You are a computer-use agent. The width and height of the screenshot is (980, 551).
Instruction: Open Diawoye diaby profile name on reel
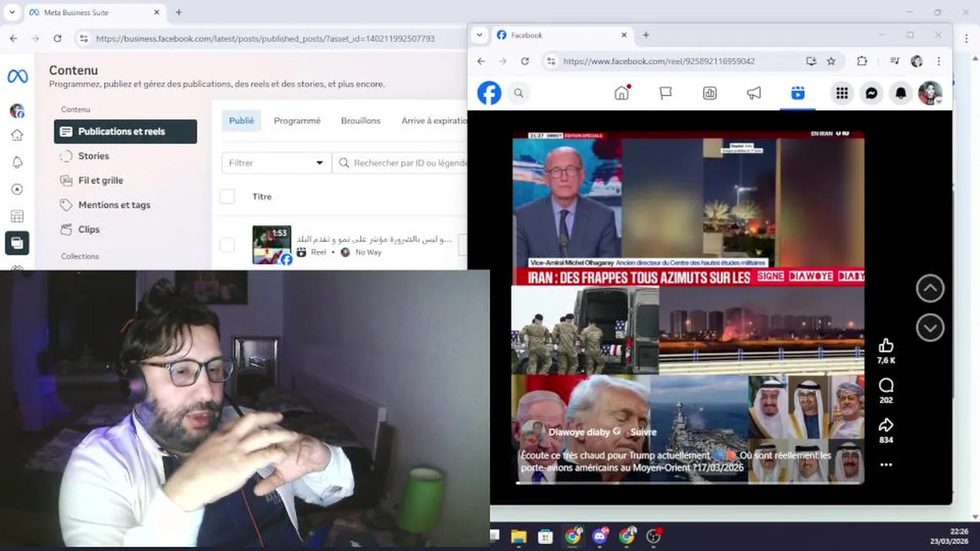click(579, 432)
